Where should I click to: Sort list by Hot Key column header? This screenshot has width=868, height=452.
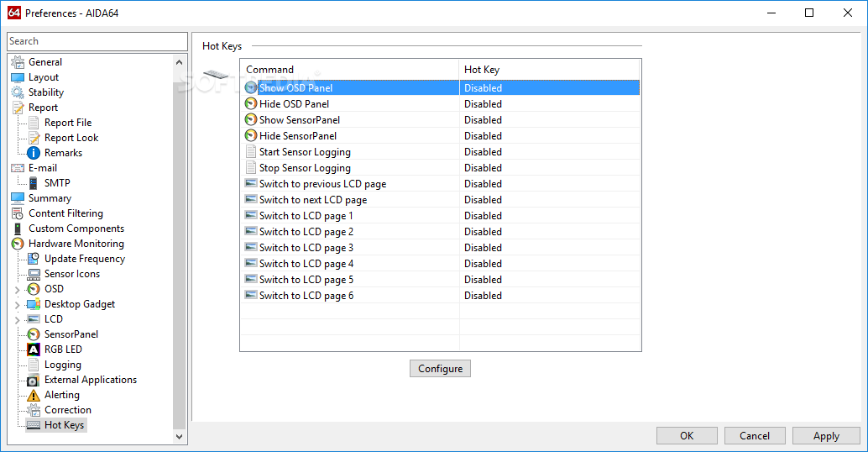(x=549, y=69)
